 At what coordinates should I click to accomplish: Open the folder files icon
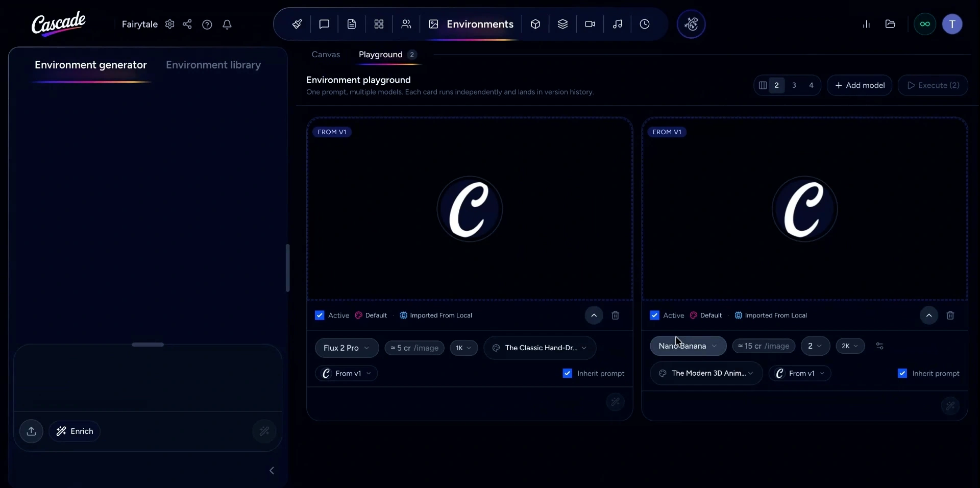[890, 24]
